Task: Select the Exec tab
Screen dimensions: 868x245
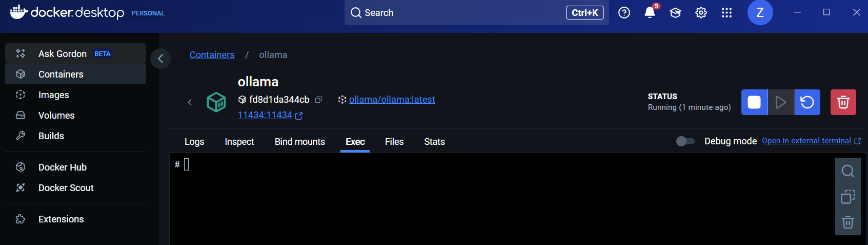Action: (355, 142)
